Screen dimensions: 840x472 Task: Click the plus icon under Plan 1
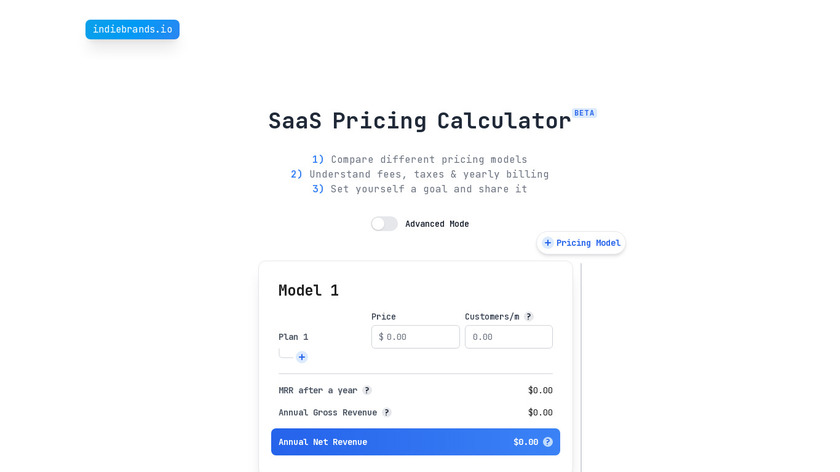coord(302,357)
